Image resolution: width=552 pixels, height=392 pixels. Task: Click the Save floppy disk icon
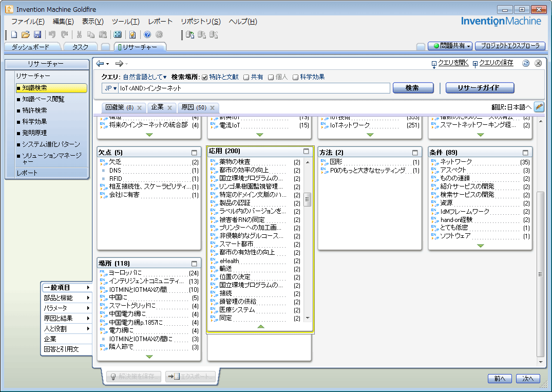[37, 34]
